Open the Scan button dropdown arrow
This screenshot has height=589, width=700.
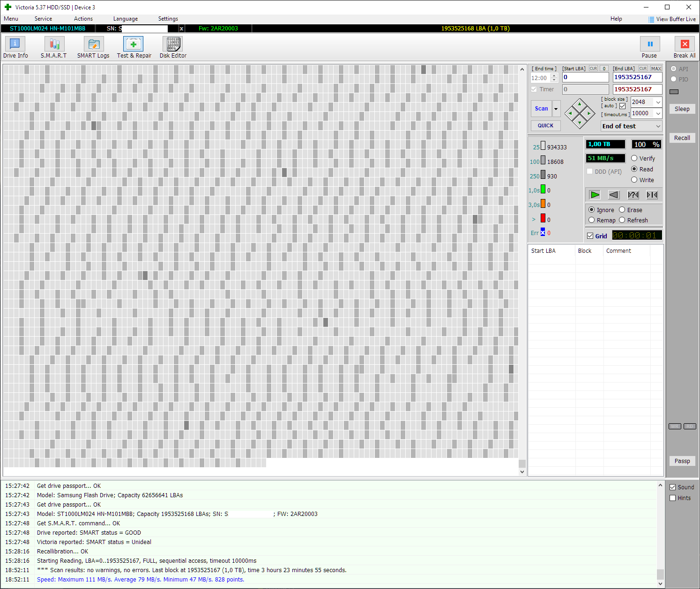556,109
